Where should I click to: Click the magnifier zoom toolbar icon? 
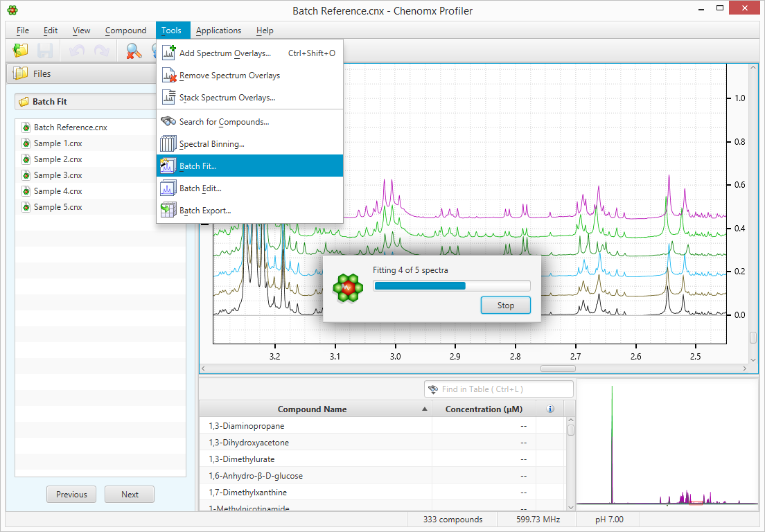pyautogui.click(x=133, y=51)
